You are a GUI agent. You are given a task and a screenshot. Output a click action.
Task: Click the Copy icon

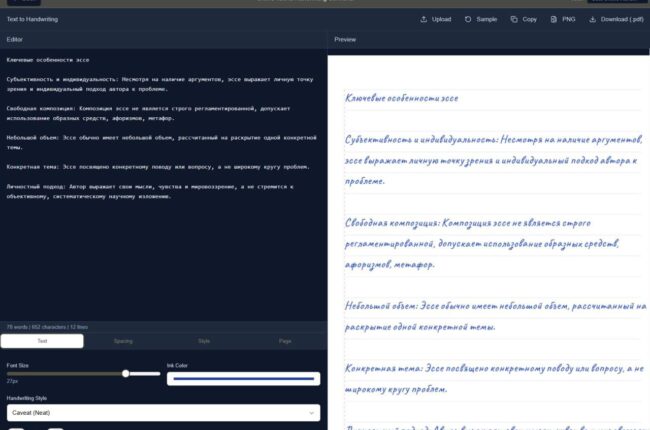(x=513, y=19)
